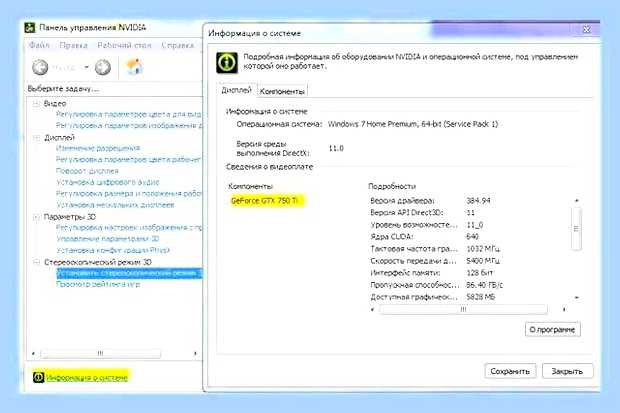Open the Рабочий стол menu
The image size is (620, 413).
coord(124,45)
